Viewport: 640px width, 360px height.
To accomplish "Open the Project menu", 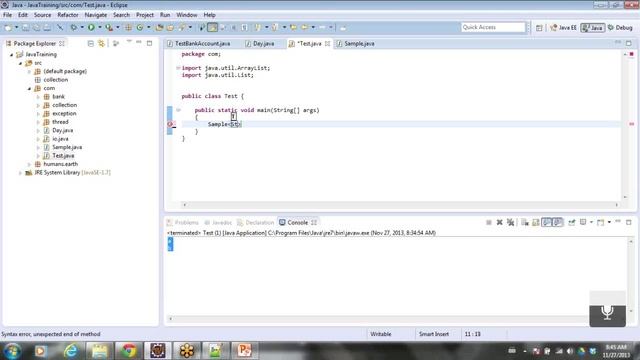I will coord(145,15).
